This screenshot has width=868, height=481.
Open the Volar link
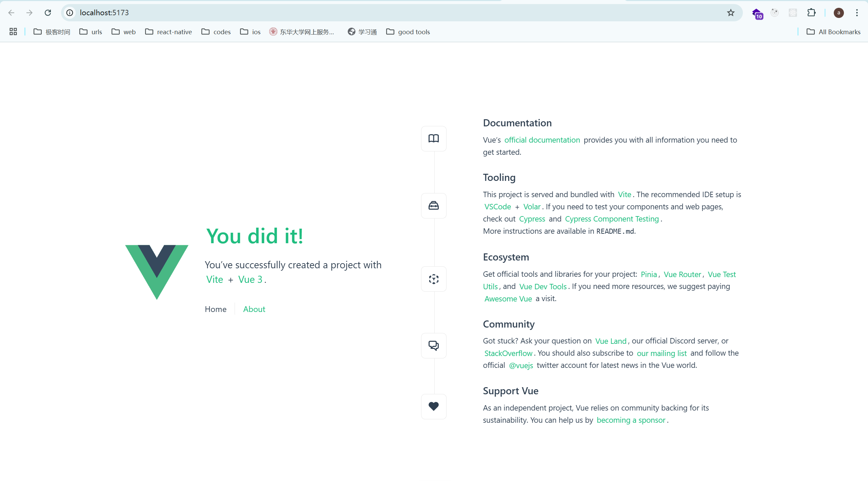pos(532,207)
